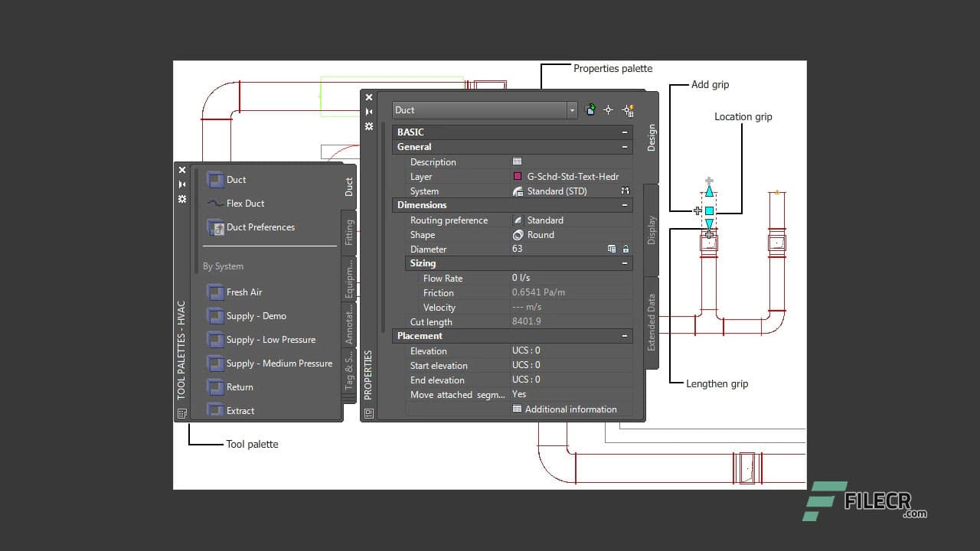Screen dimensions: 980x551
Task: Click the Quick Select icon in Properties
Action: pyautogui.click(x=628, y=109)
